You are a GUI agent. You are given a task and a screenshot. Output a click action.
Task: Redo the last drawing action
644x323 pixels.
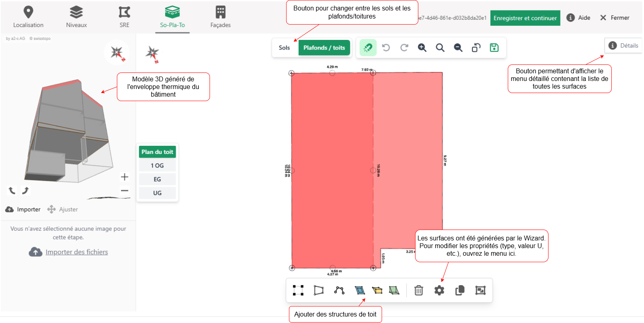tap(404, 48)
